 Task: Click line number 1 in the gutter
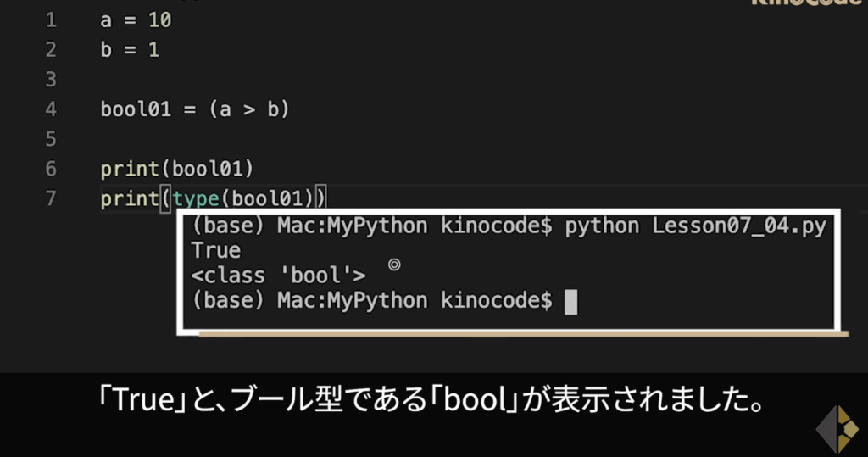[51, 20]
